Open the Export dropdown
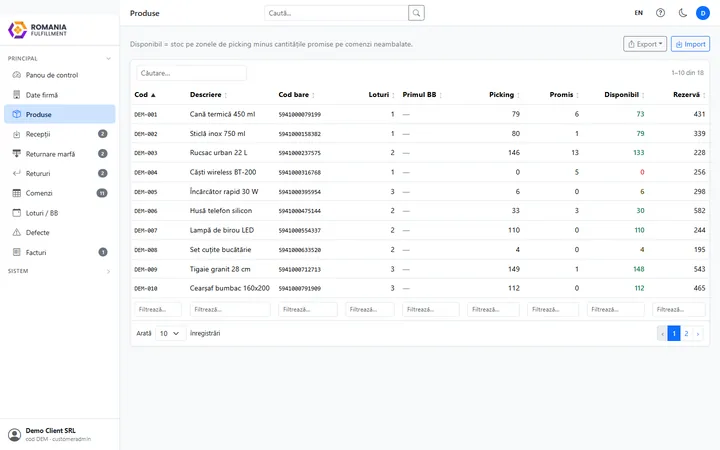The image size is (720, 450). (645, 44)
